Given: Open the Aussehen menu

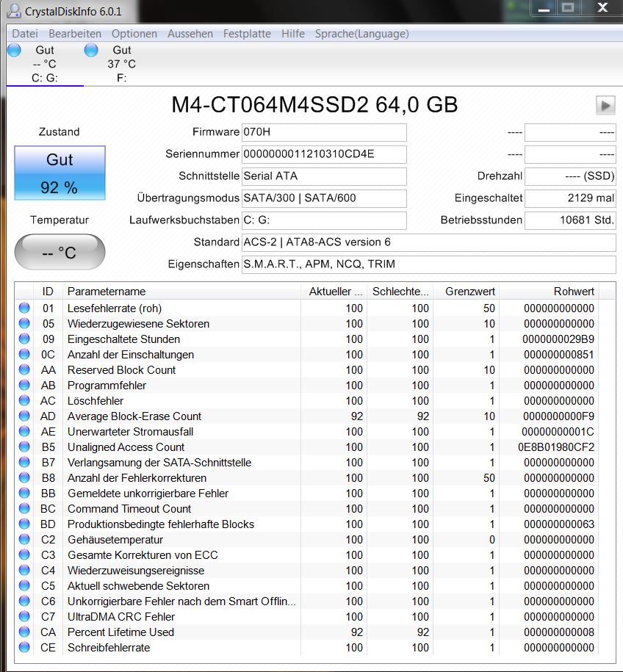Looking at the screenshot, I should pos(190,34).
